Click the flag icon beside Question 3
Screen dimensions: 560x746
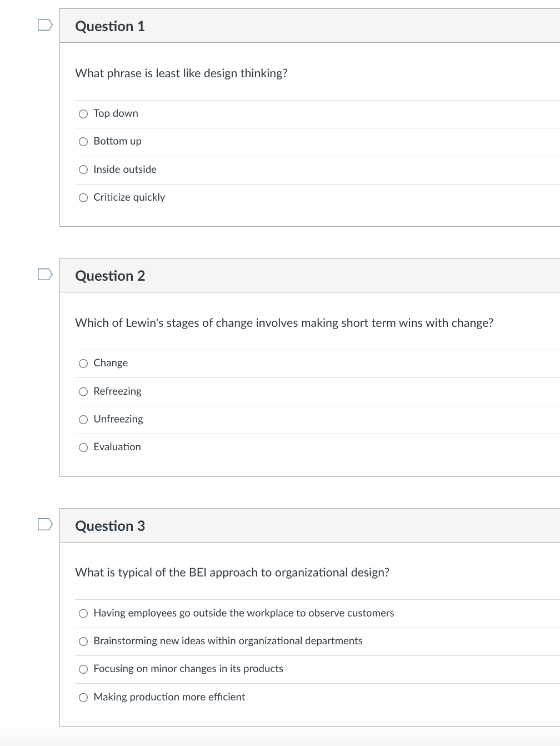tap(45, 524)
